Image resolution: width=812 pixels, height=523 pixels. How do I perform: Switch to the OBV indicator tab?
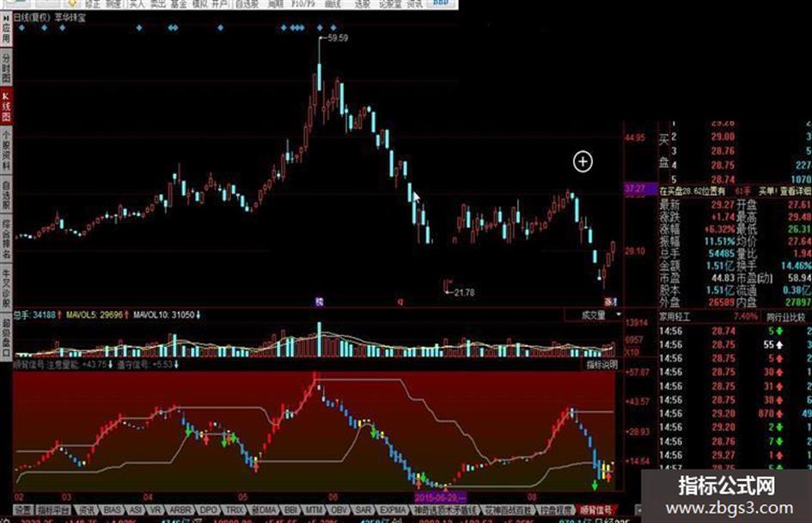(x=339, y=510)
